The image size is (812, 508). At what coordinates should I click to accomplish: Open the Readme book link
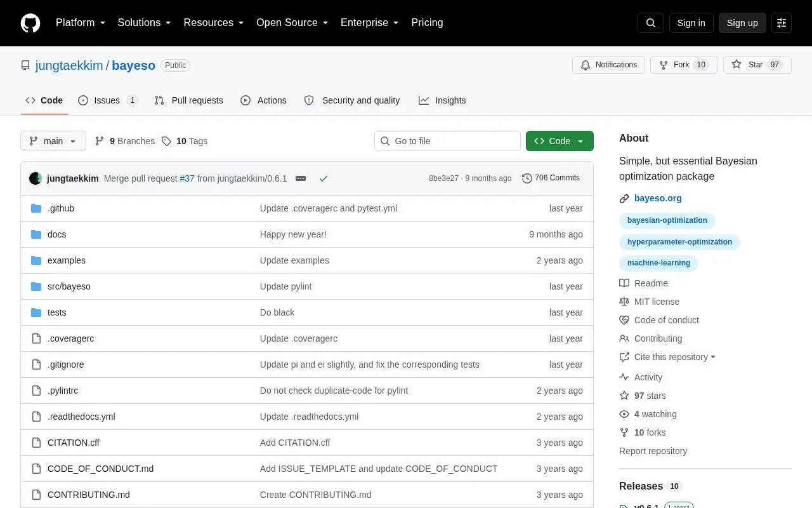tap(643, 283)
